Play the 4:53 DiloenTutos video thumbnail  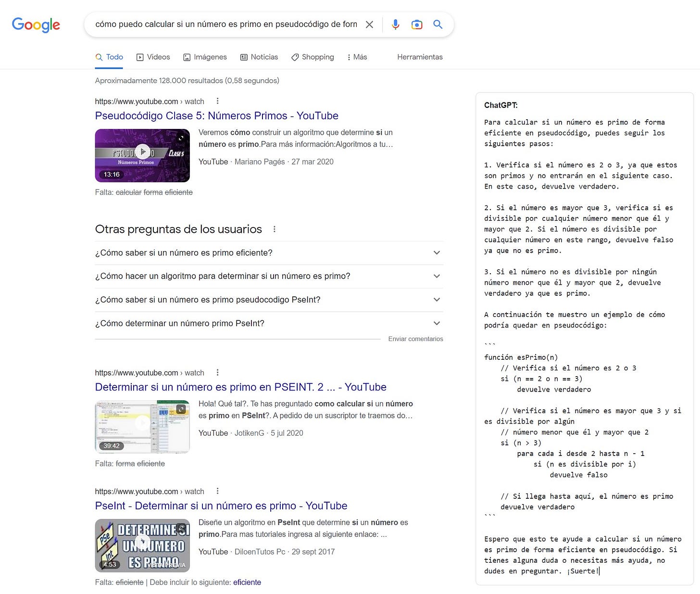142,545
